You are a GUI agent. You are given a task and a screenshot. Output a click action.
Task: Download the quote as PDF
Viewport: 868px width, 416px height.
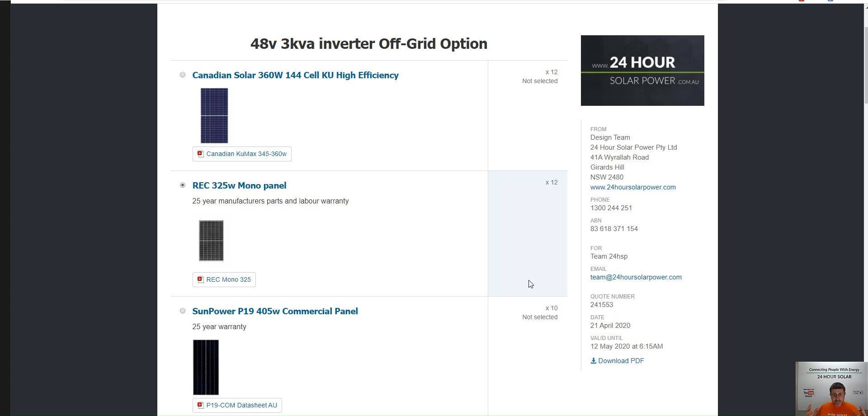click(x=617, y=361)
